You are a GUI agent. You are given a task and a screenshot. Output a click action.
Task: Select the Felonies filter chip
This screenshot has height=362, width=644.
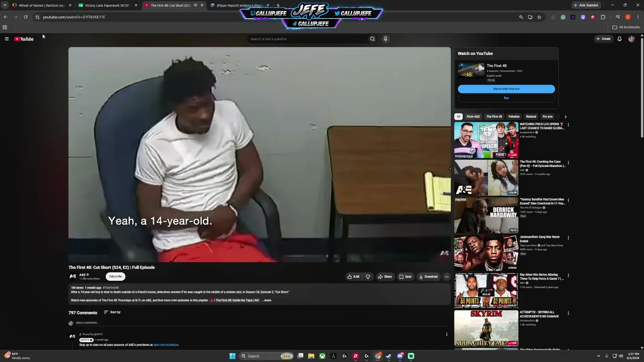[514, 117]
